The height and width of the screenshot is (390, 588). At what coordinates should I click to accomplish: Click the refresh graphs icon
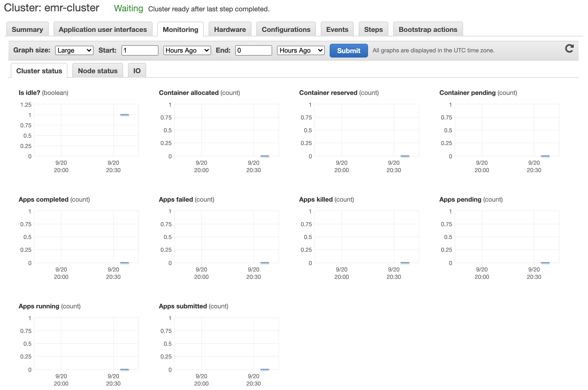(569, 48)
